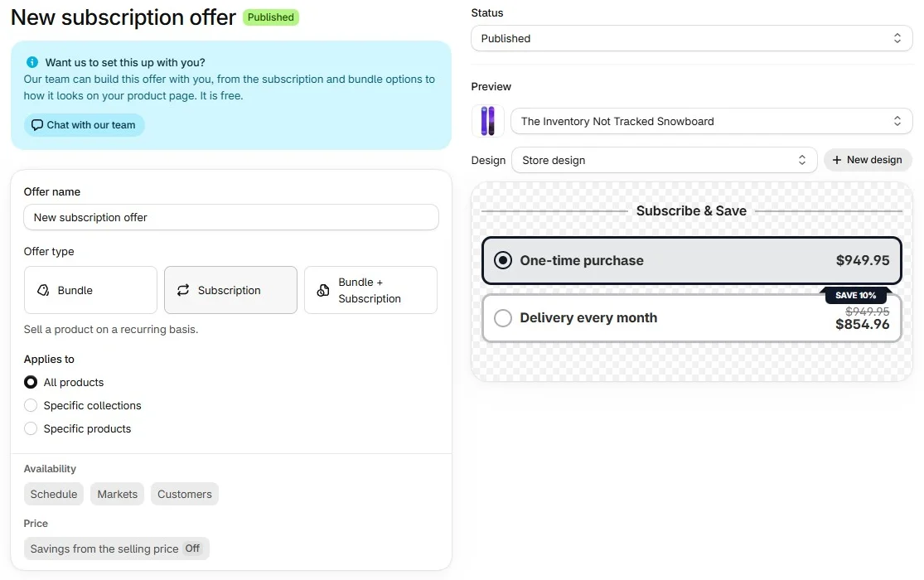Viewport: 924px width, 580px height.
Task: Select the Specific collections radio button
Action: coord(31,405)
